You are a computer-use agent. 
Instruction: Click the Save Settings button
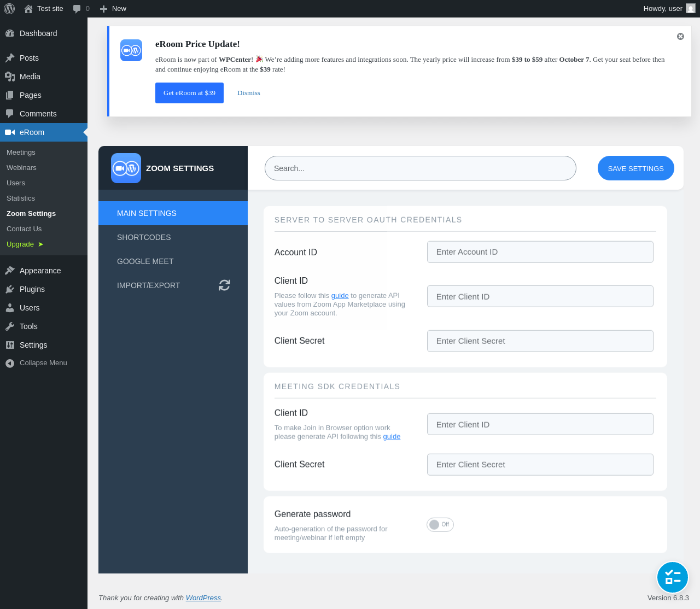coord(636,168)
